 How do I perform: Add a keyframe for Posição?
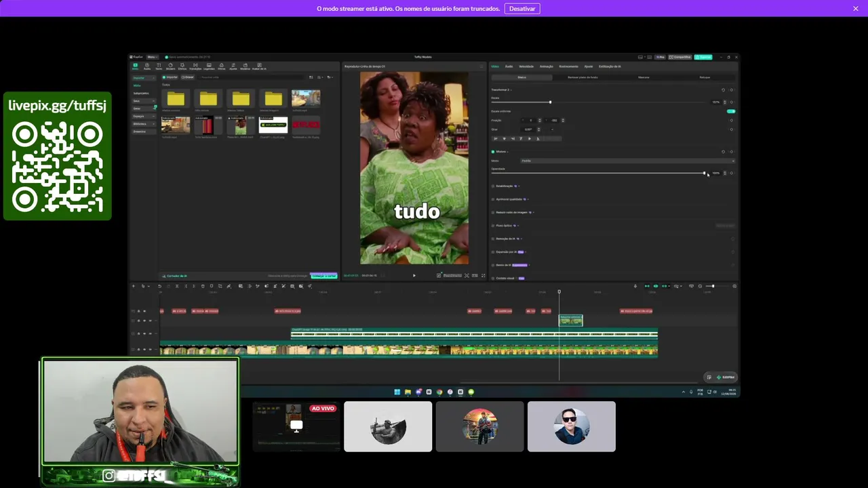(x=731, y=121)
